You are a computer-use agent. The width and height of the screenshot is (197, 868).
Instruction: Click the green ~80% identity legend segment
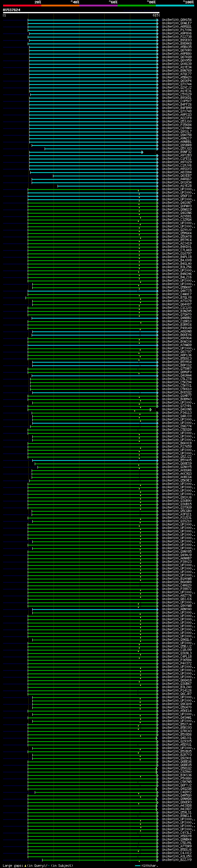click(x=137, y=6)
